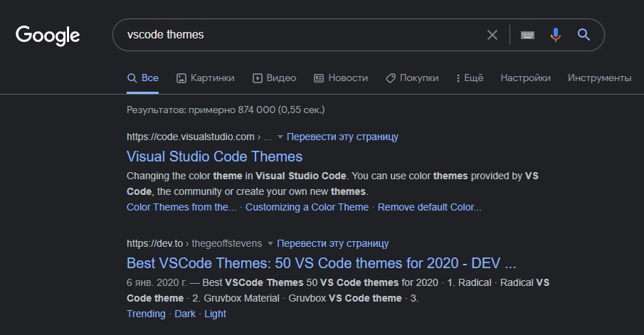Screen dimensions: 644x335
Task: Open Remove default Color... sitelink
Action: [429, 207]
